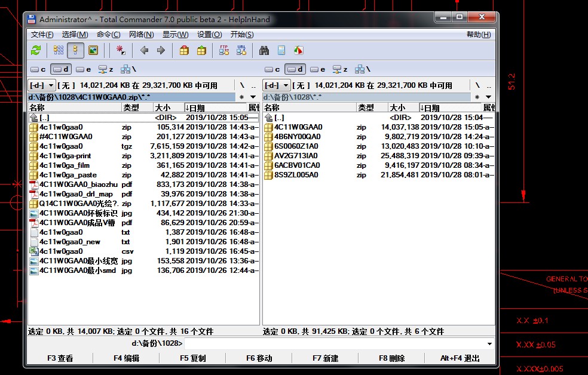
Task: Go to parent with left panel dots button
Action: click(x=254, y=85)
